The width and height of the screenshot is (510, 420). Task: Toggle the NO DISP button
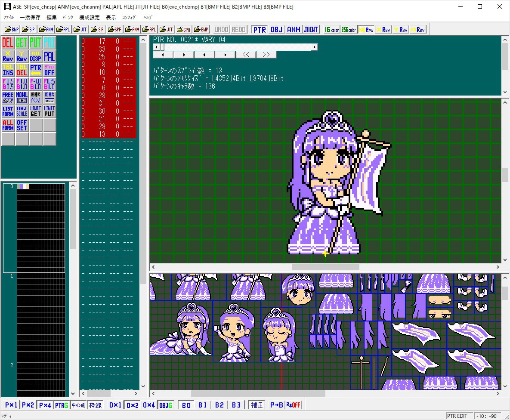pyautogui.click(x=35, y=56)
